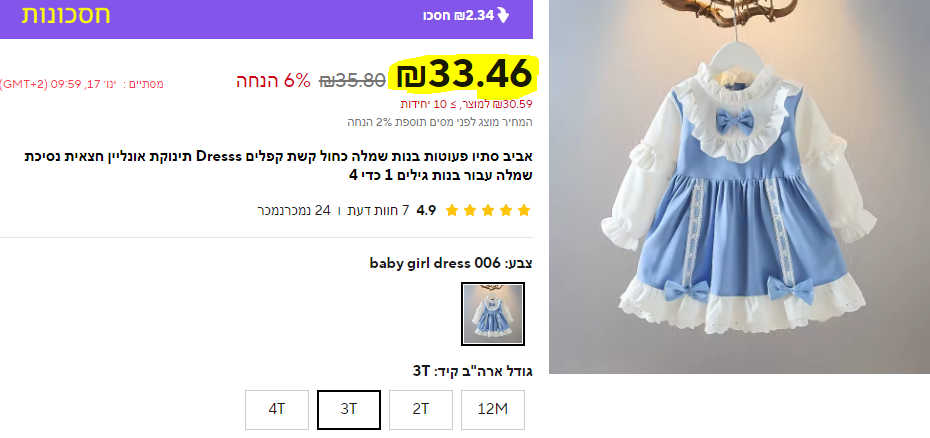Click the savings arrow icon in purple banner
The image size is (930, 438).
coord(502,15)
